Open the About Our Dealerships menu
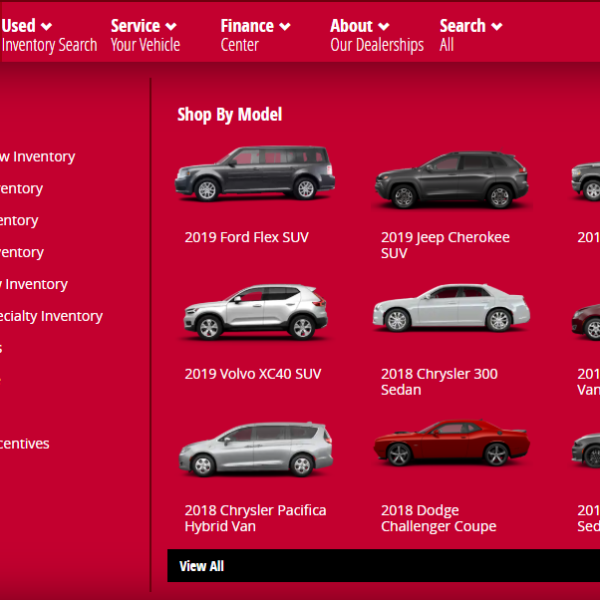The image size is (600, 600). [376, 35]
